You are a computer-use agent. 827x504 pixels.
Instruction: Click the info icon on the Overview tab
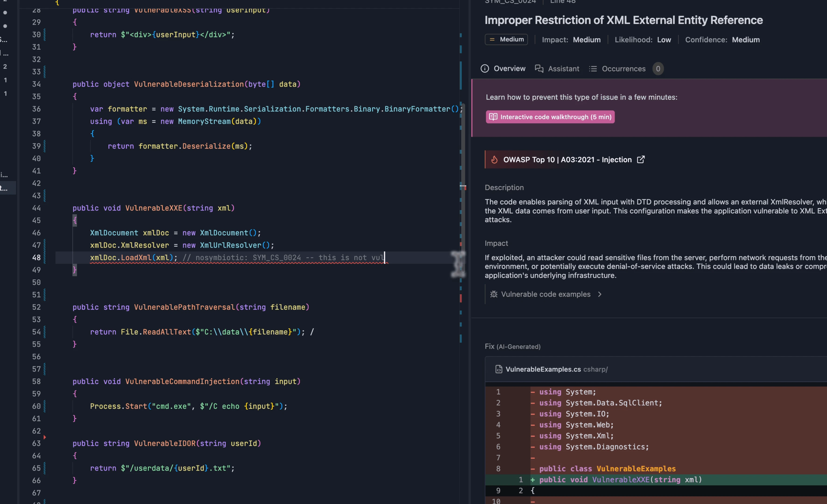pos(485,68)
